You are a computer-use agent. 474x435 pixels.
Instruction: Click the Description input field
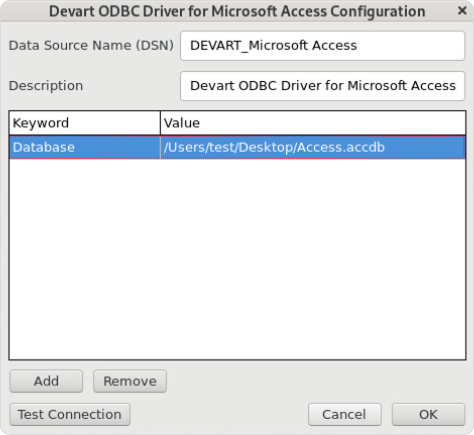coord(322,86)
